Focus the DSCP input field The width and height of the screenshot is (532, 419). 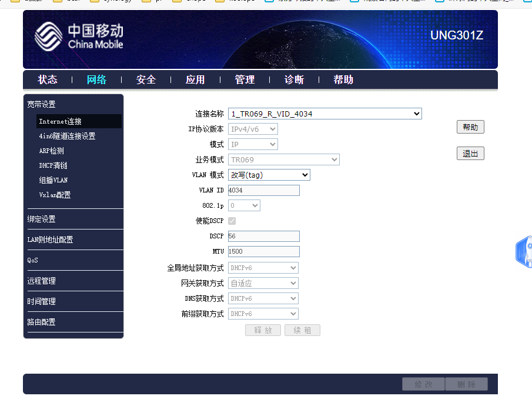click(263, 236)
